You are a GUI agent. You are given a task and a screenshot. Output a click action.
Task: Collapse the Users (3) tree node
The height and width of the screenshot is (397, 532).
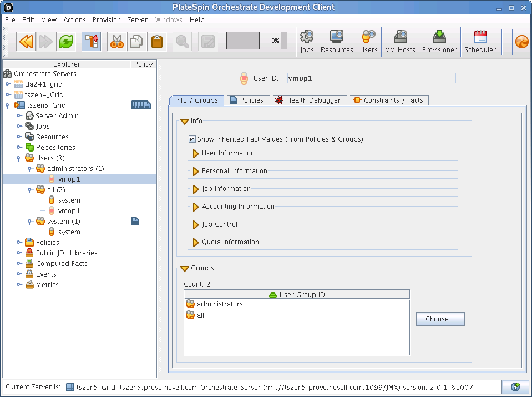19,158
